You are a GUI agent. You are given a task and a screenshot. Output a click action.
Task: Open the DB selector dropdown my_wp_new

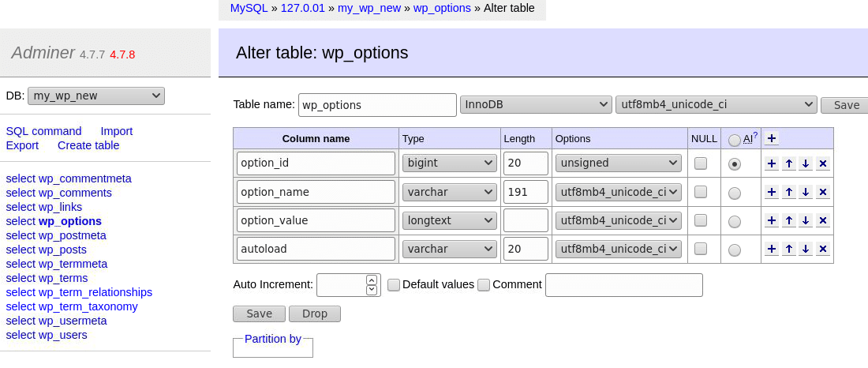coord(96,96)
